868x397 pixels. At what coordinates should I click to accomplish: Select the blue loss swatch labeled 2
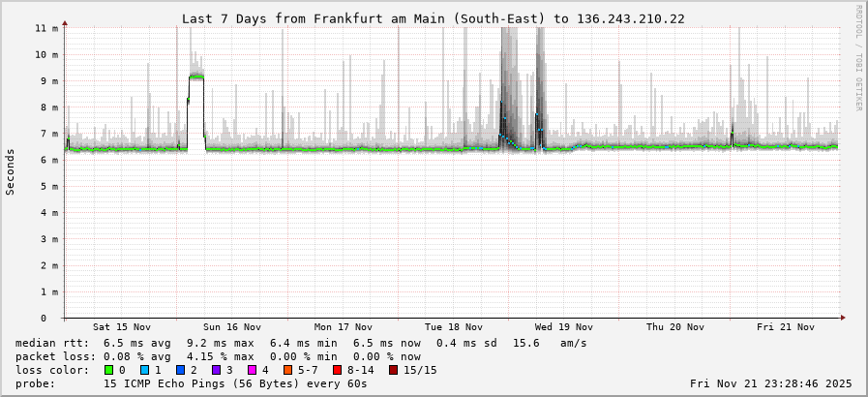pos(180,370)
